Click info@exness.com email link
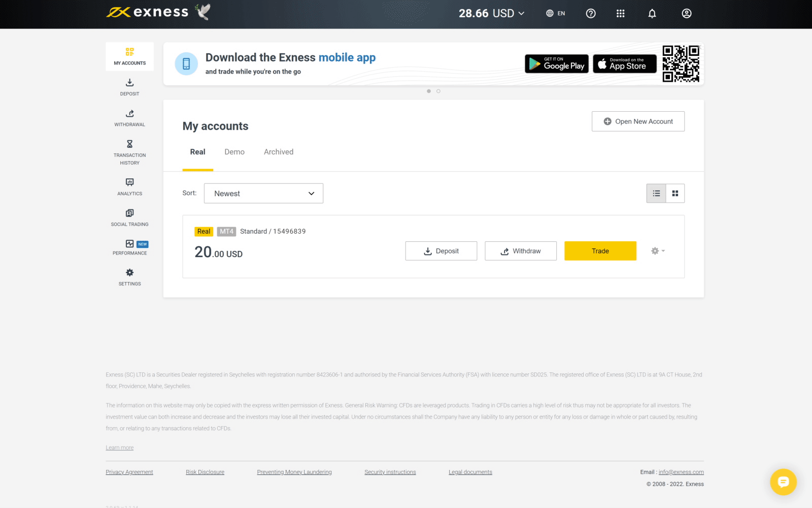The height and width of the screenshot is (508, 812). coord(681,472)
